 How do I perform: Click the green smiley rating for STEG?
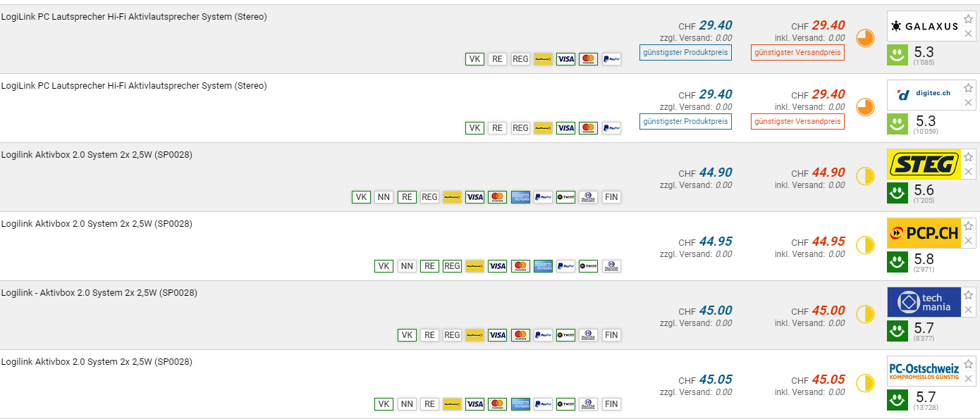point(898,192)
